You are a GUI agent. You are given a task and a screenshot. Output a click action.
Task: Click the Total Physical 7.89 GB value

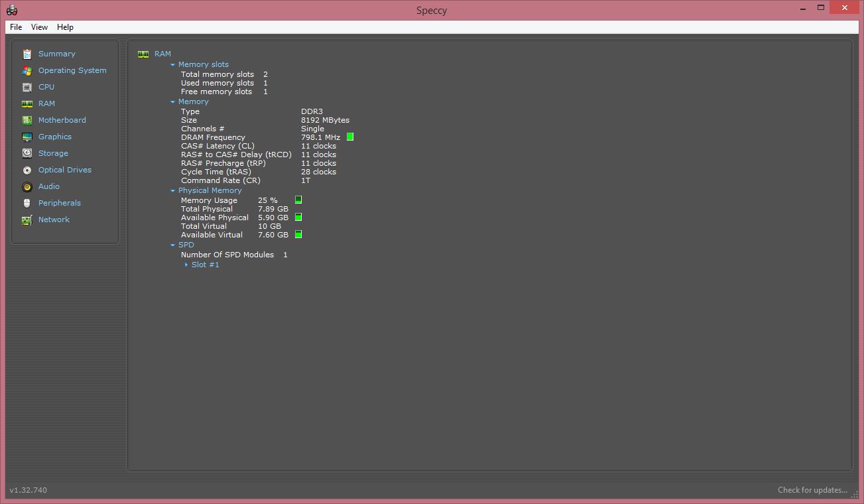(273, 209)
